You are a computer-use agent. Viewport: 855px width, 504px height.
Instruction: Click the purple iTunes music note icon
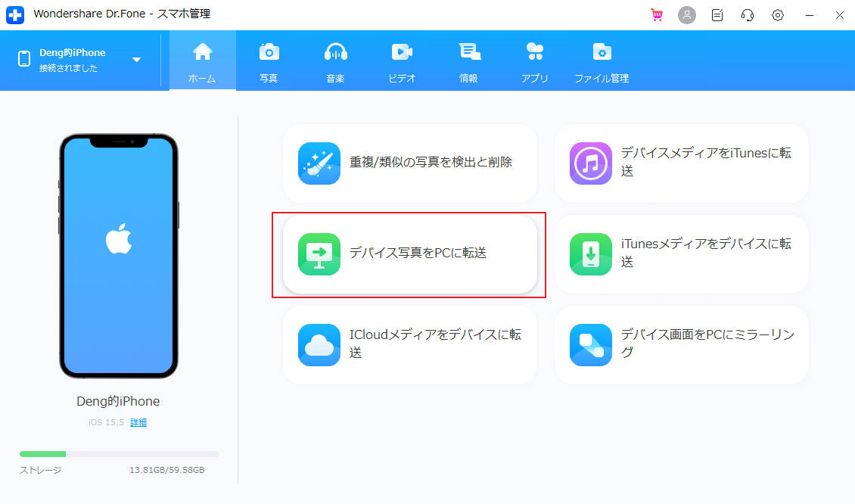[590, 163]
